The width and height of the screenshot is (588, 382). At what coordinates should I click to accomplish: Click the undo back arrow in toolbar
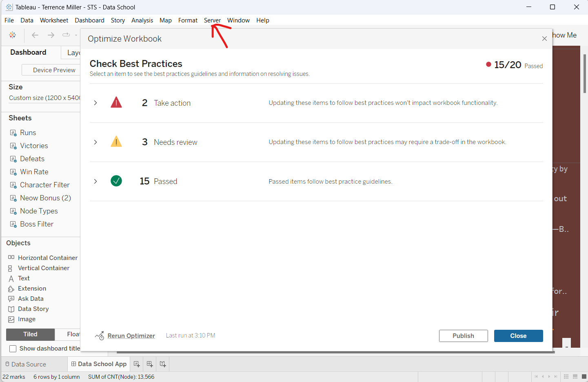[35, 35]
